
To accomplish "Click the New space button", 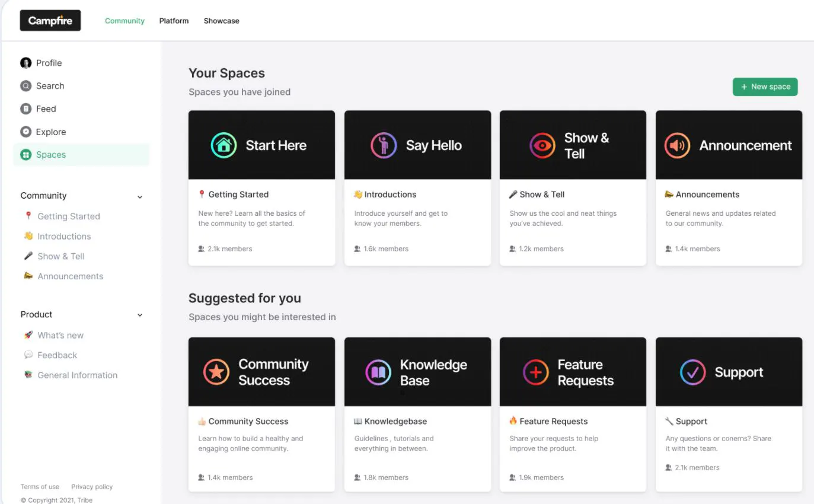I will pyautogui.click(x=765, y=87).
